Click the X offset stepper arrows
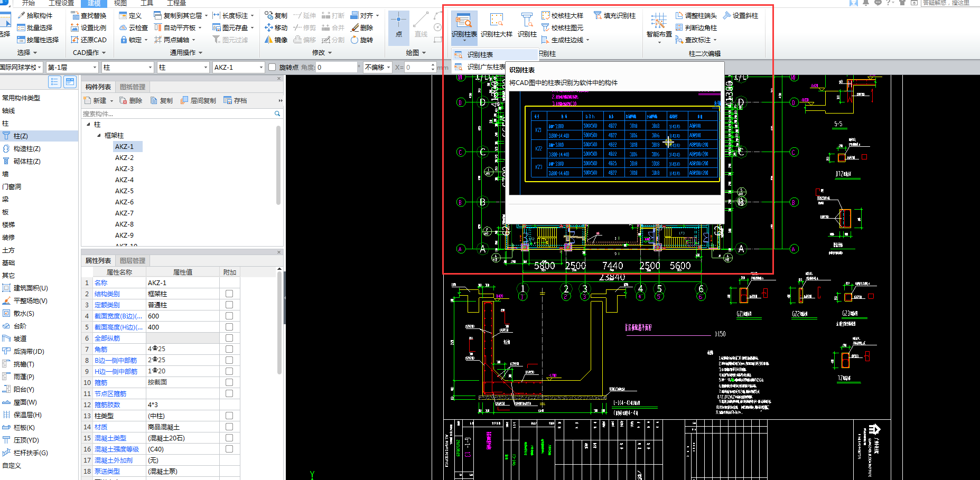The image size is (980, 480). tap(433, 67)
